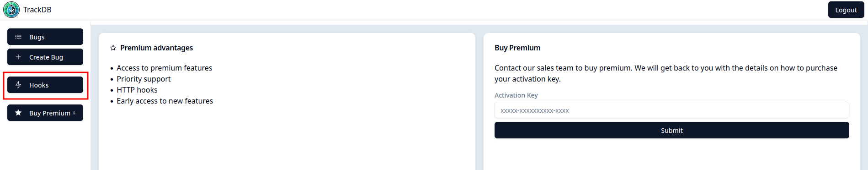Click the lightning bolt Hooks icon

(18, 85)
